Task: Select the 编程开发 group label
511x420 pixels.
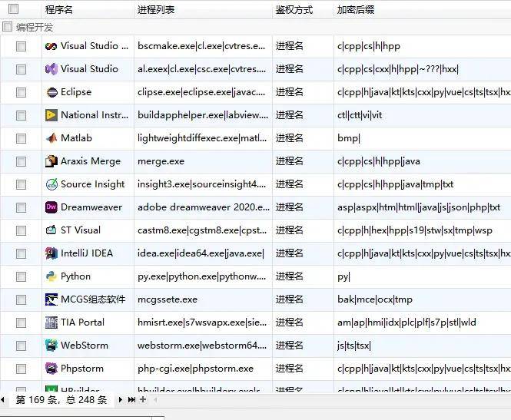Action: point(35,27)
